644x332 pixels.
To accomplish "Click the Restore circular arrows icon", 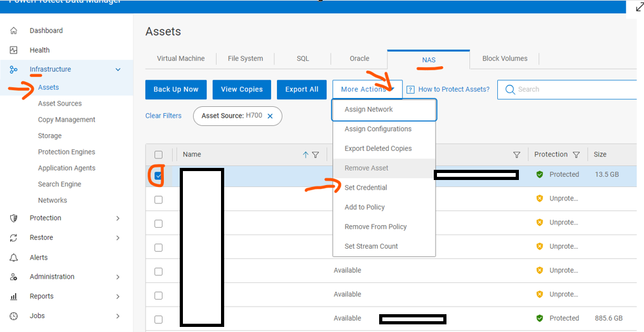I will pos(13,238).
